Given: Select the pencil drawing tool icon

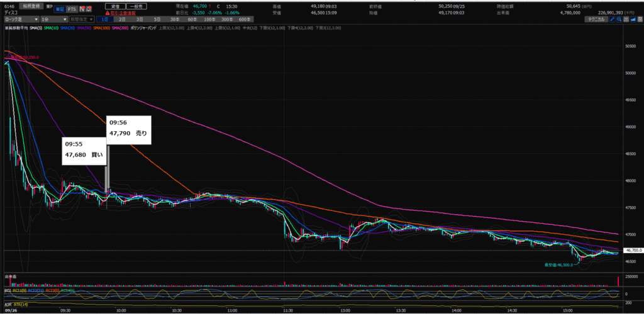Looking at the screenshot, I should pos(612,19).
